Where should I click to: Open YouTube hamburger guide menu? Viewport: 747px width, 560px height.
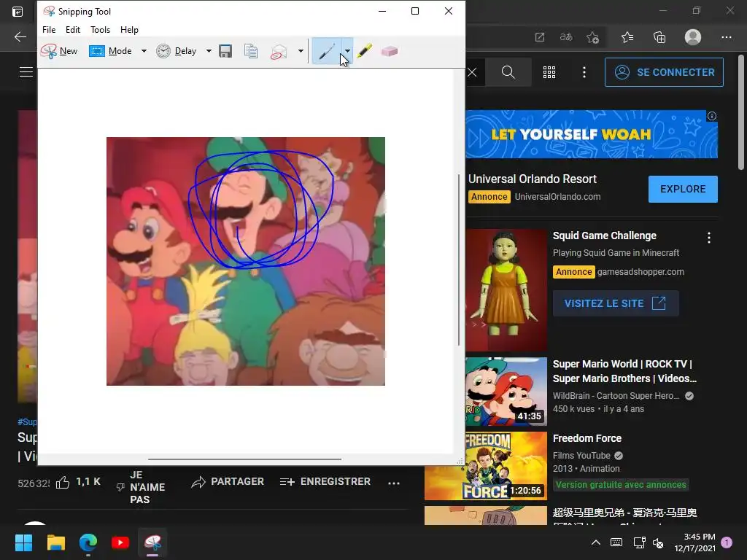pos(26,72)
